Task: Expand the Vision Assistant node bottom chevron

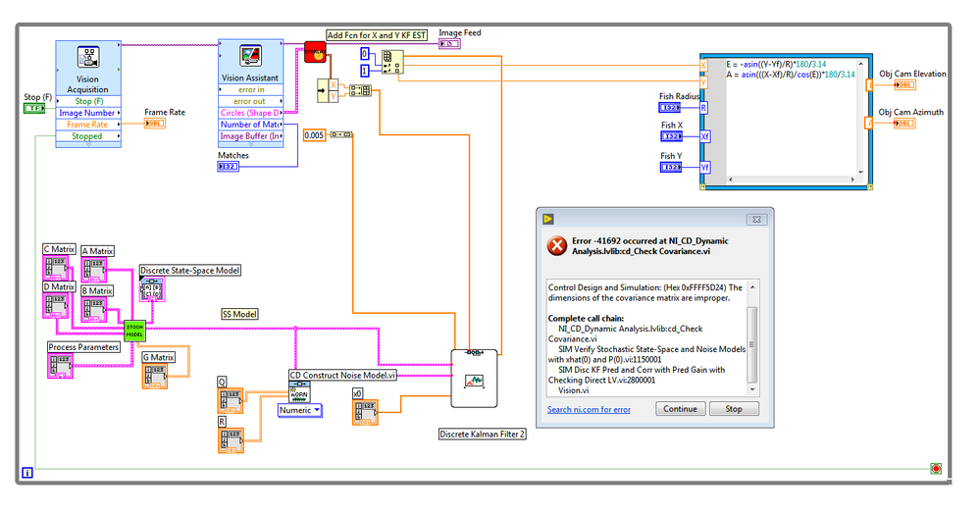Action: point(250,144)
